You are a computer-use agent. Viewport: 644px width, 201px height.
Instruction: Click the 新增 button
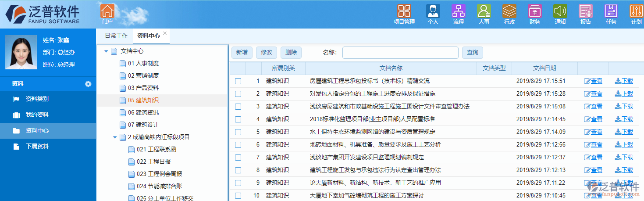tap(242, 53)
